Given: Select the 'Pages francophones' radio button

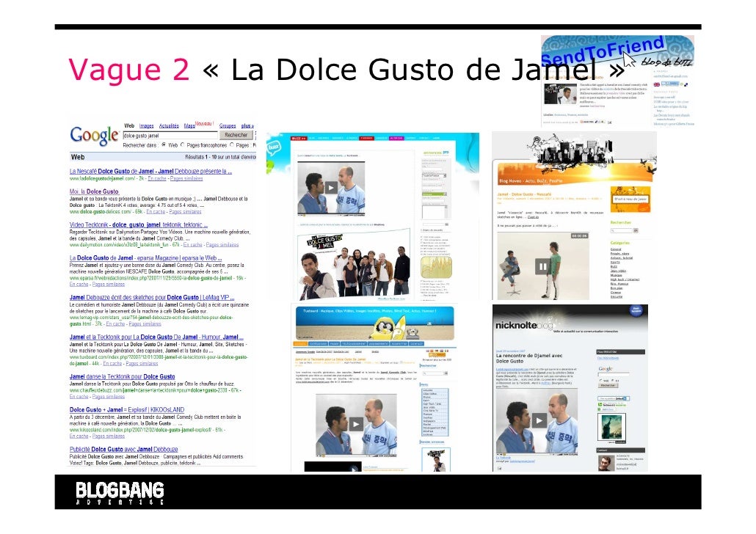Looking at the screenshot, I should tap(183, 145).
